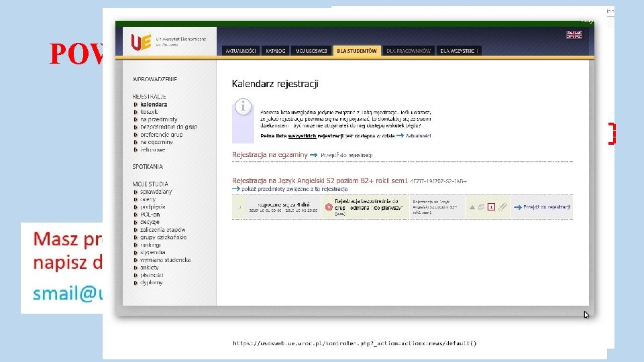Viewport: 644px width, 362px height.
Task: Click the 'rozpocznie się za 4 dni' text
Action: pyautogui.click(x=283, y=204)
